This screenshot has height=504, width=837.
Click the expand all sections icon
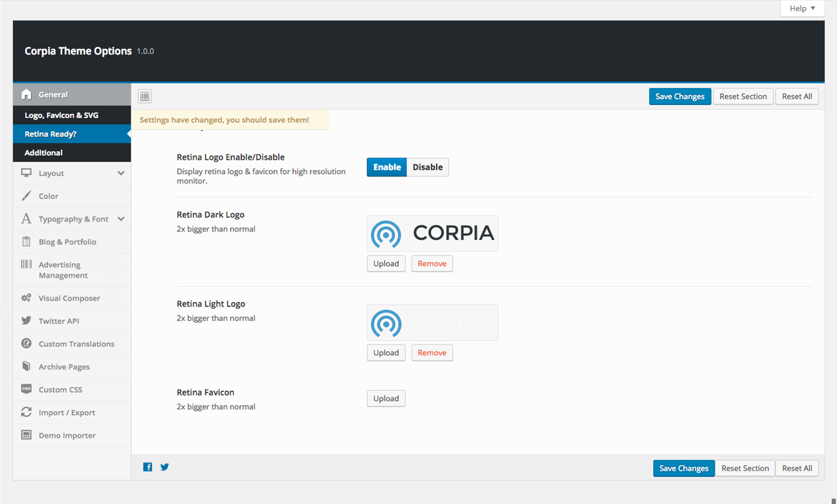145,96
